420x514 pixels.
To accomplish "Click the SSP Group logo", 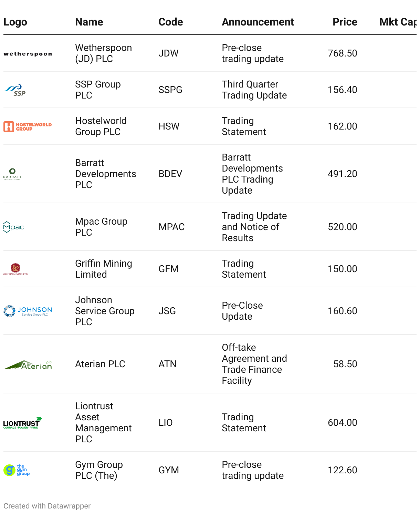I will coord(15,90).
